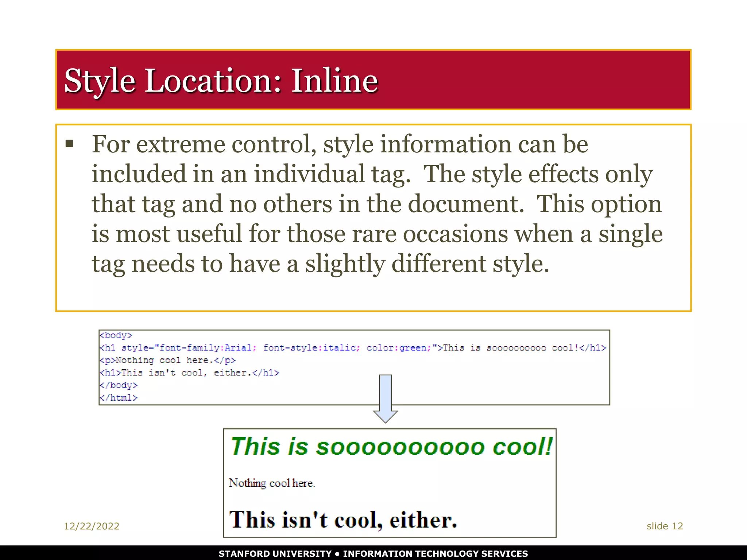Click the green italic 'This is sooooooooooo cool!' heading
Viewport: 747px width, 560px height.
coord(392,447)
